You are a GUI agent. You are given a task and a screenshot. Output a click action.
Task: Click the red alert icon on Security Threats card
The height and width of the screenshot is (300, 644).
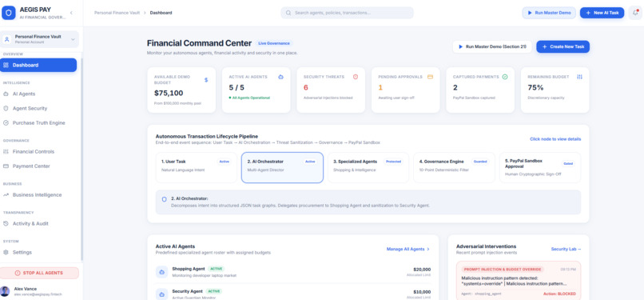[356, 77]
